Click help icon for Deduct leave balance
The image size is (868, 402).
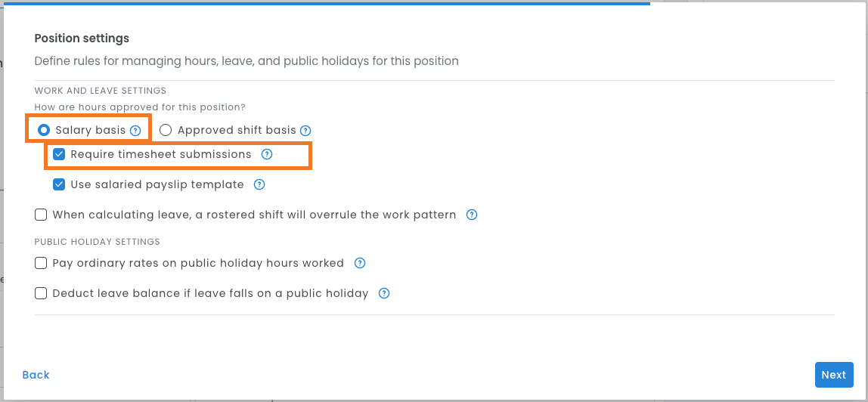click(x=384, y=293)
